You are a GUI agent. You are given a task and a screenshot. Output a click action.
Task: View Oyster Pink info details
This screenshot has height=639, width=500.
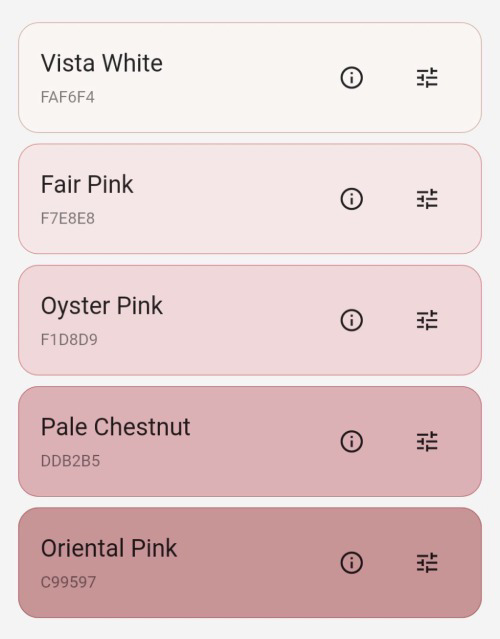(x=352, y=320)
